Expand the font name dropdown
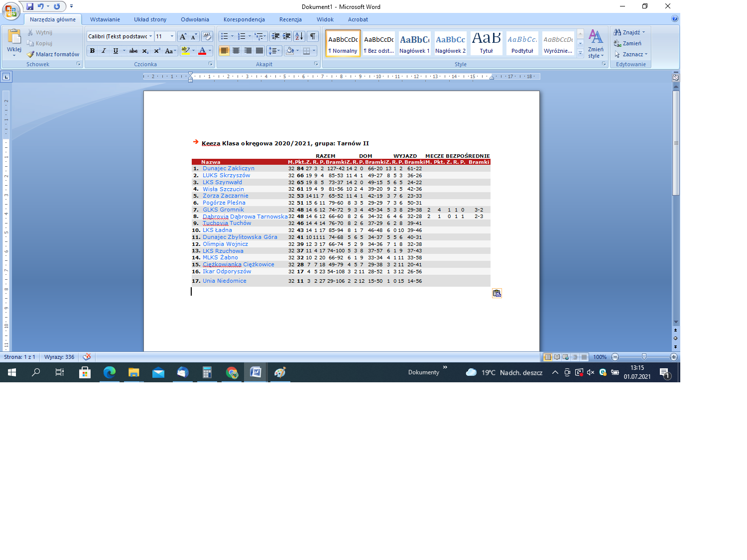 (150, 36)
